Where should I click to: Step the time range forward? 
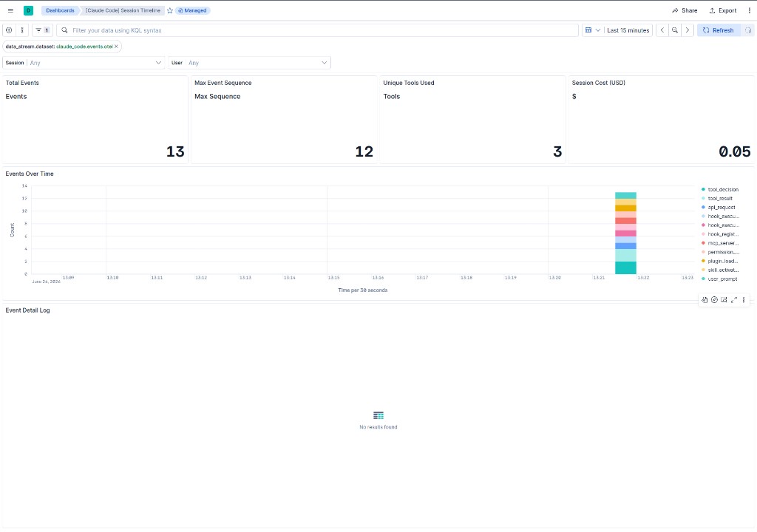point(688,30)
